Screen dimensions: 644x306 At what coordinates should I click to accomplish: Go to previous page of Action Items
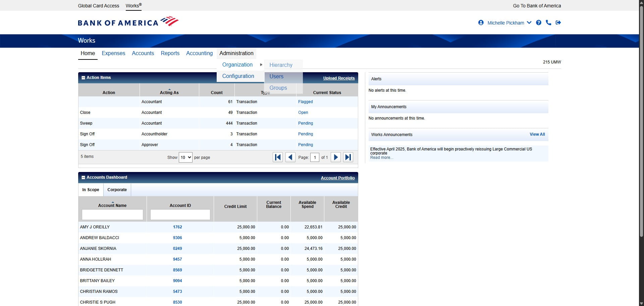click(x=290, y=157)
